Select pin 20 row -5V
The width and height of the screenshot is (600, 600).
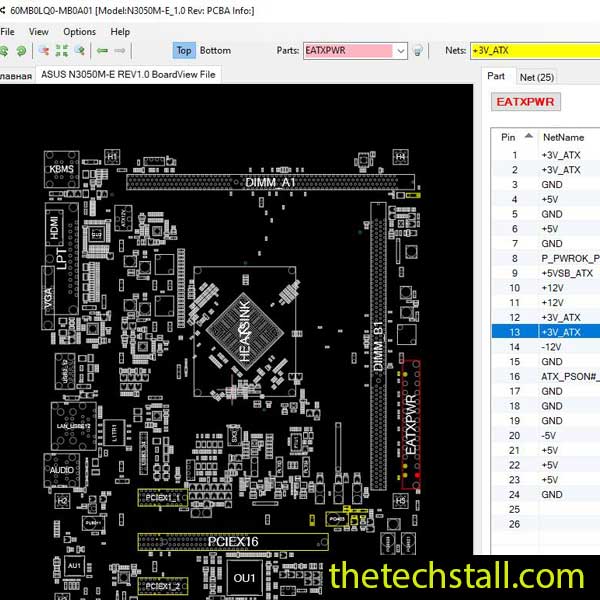[546, 435]
